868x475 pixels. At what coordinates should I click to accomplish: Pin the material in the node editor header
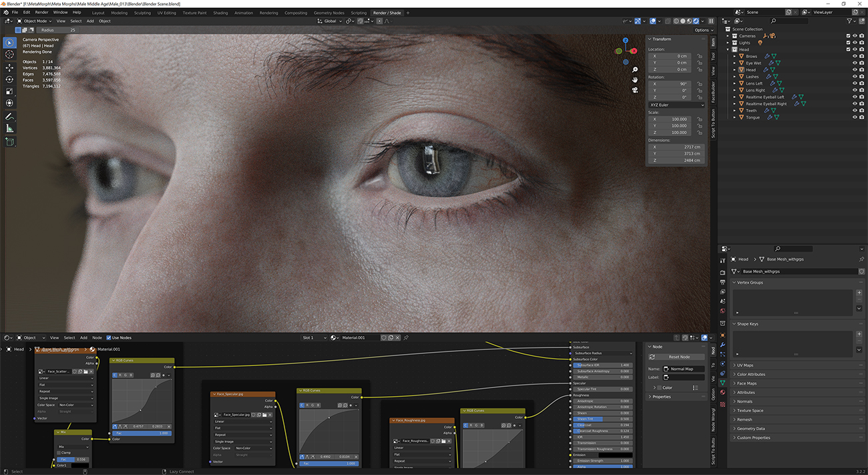406,338
